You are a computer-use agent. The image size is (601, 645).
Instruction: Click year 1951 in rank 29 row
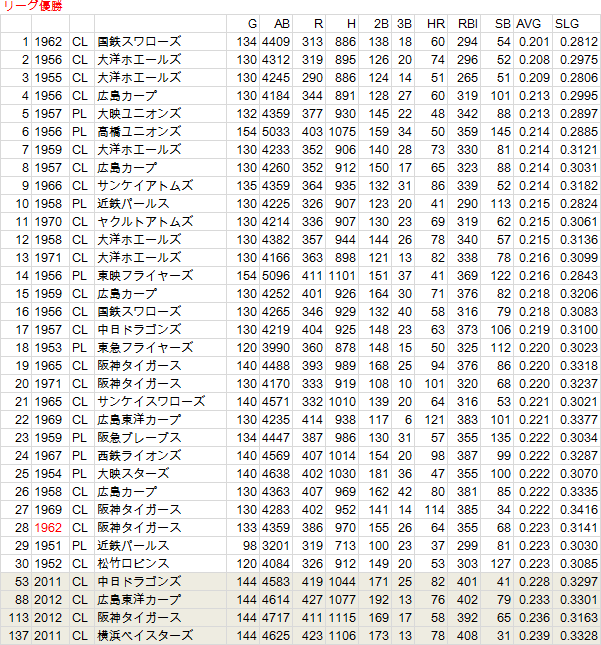click(48, 545)
